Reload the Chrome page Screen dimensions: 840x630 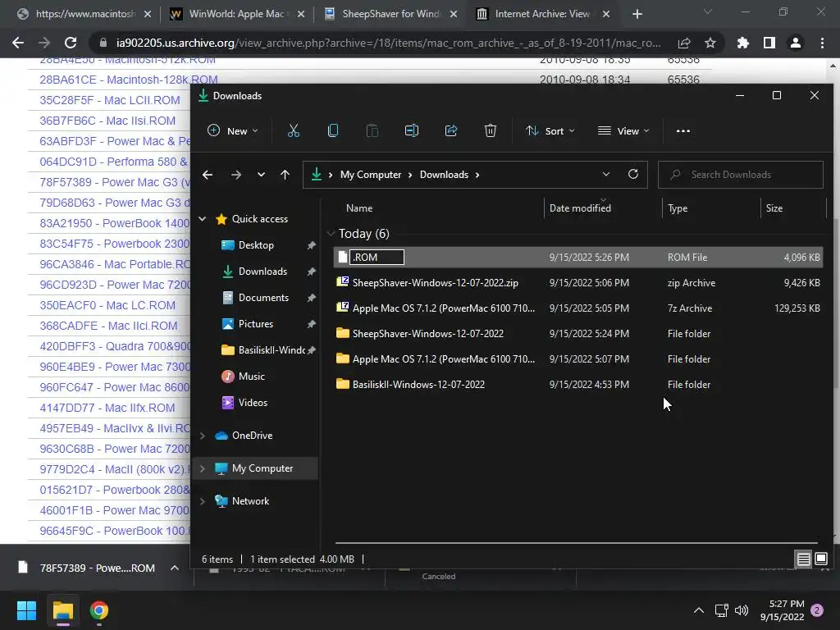point(71,43)
